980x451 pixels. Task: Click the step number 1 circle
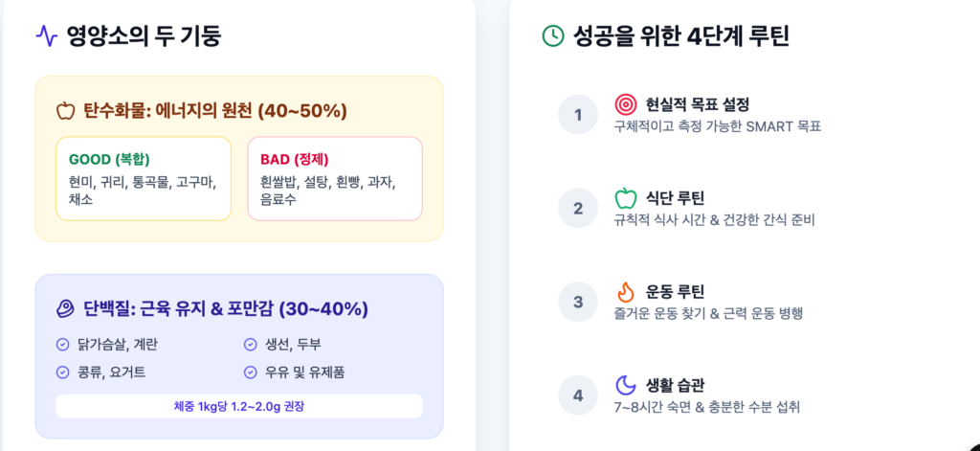point(577,115)
